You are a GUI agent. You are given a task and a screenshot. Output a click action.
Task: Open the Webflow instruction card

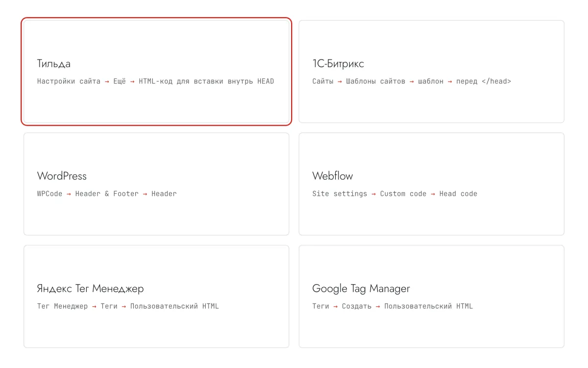coord(431,184)
